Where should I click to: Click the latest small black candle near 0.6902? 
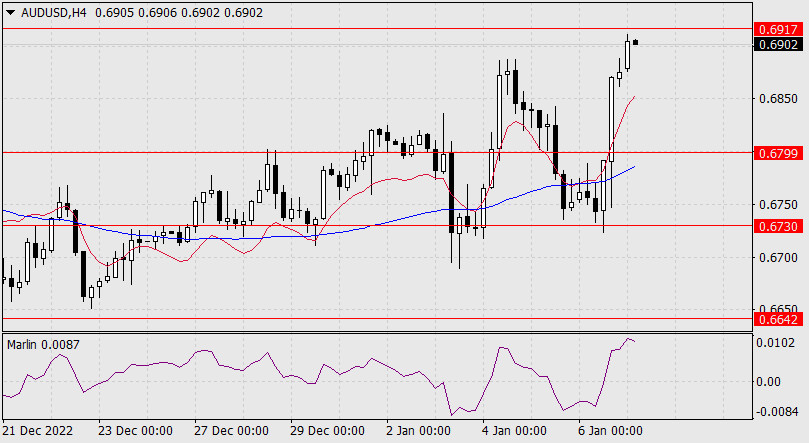pyautogui.click(x=636, y=42)
